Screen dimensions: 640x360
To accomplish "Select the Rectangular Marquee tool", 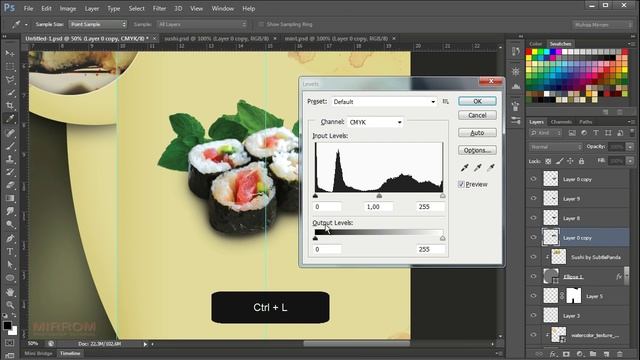I will (10, 66).
